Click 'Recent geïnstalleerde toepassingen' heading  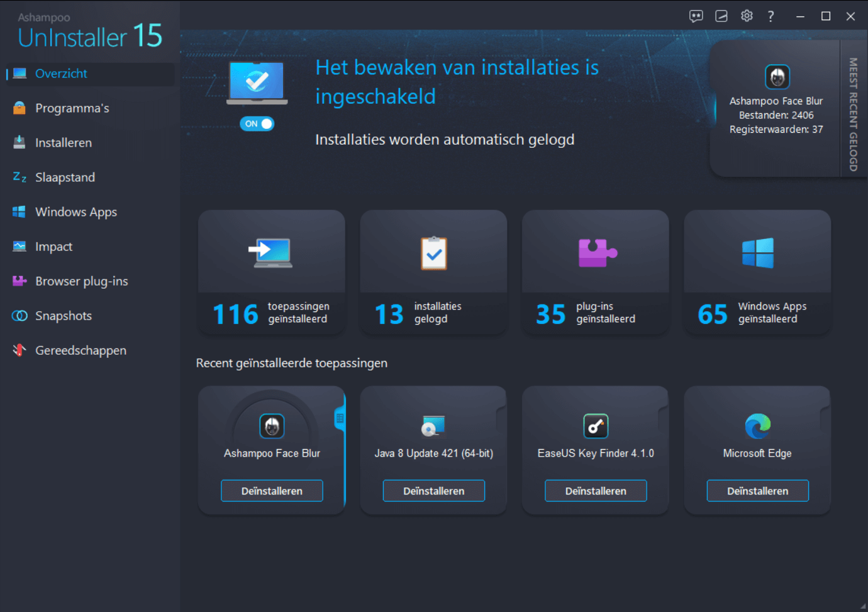(292, 363)
